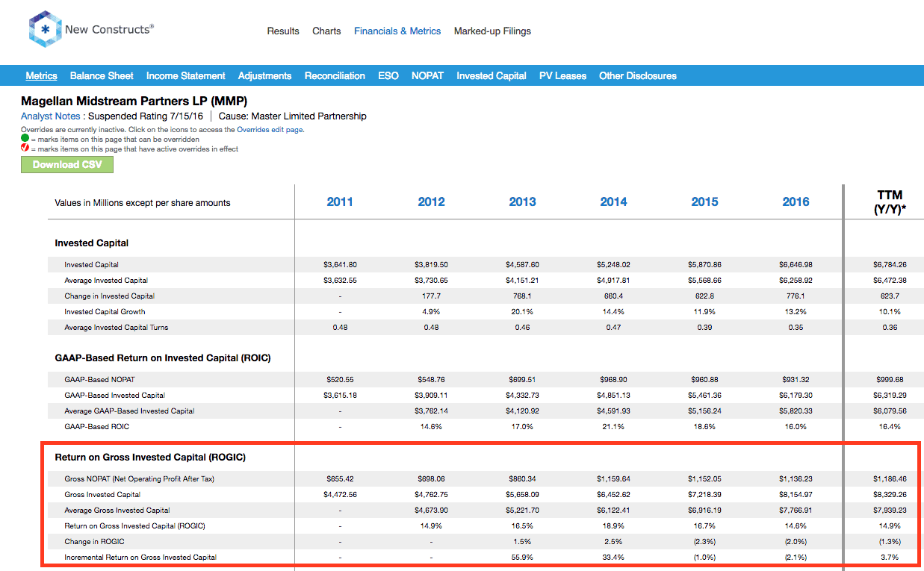This screenshot has width=924, height=571.
Task: Select the 2014 column header
Action: pyautogui.click(x=613, y=202)
